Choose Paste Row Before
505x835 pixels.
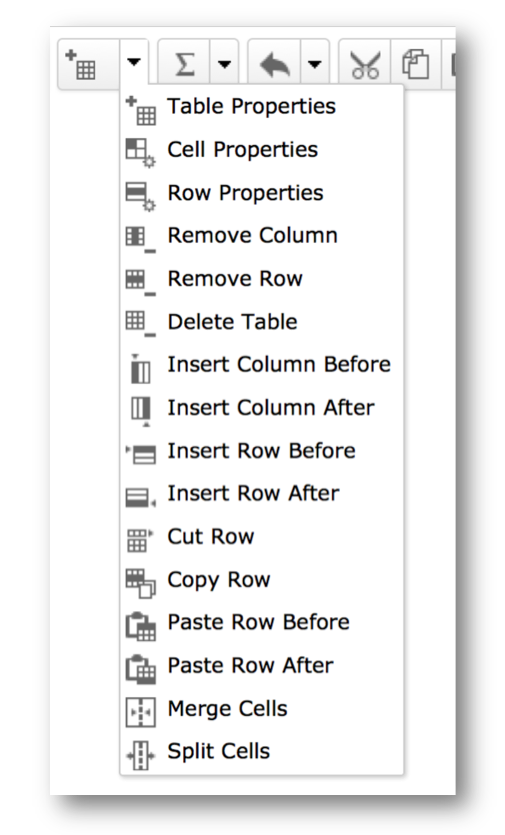[261, 623]
